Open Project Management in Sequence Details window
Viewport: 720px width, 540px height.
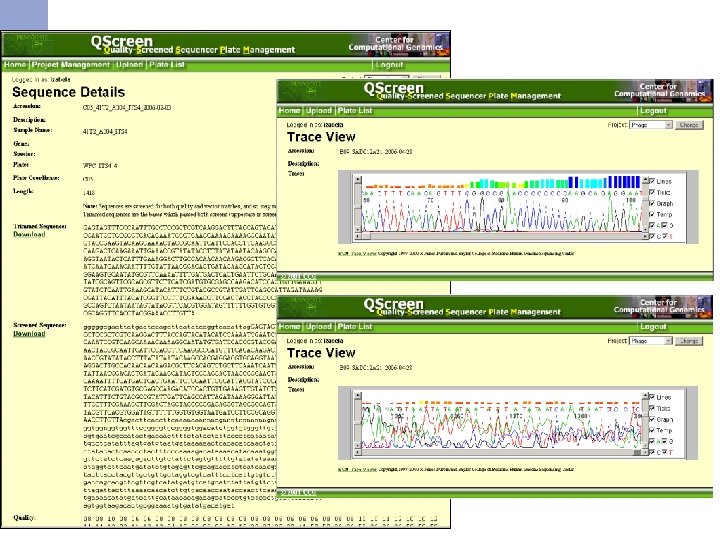coord(71,65)
